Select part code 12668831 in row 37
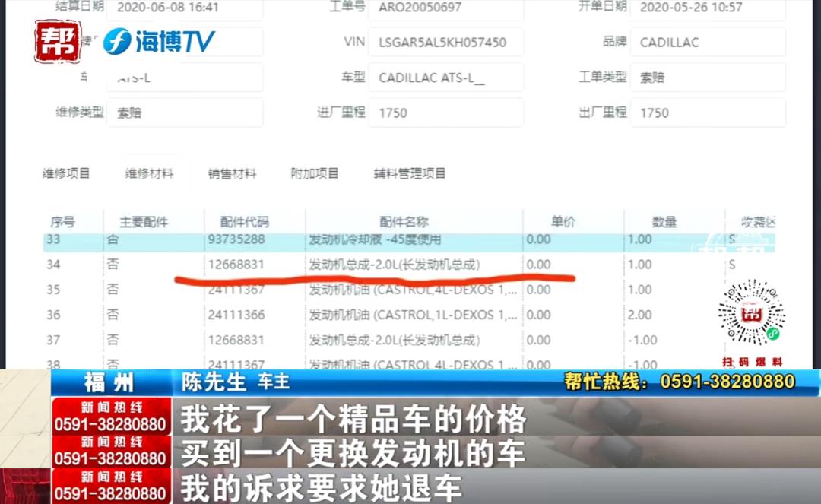 pos(236,340)
